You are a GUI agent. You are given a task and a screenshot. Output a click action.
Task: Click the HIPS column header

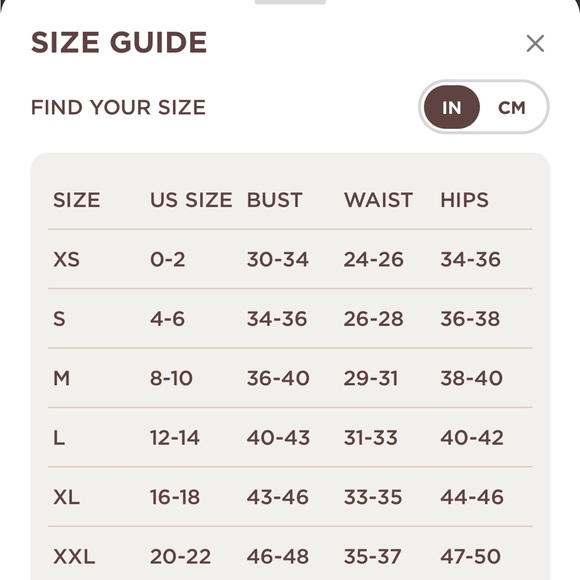[x=464, y=200]
